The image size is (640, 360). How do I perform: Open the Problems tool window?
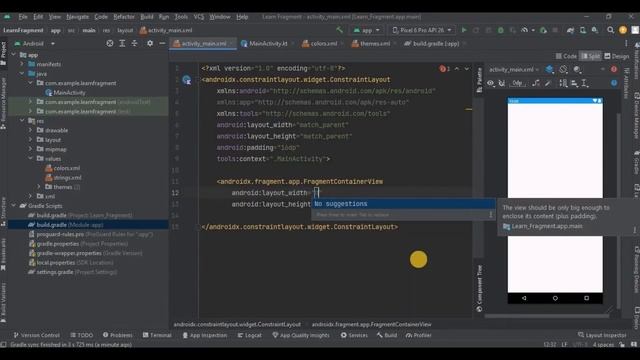pyautogui.click(x=118, y=335)
